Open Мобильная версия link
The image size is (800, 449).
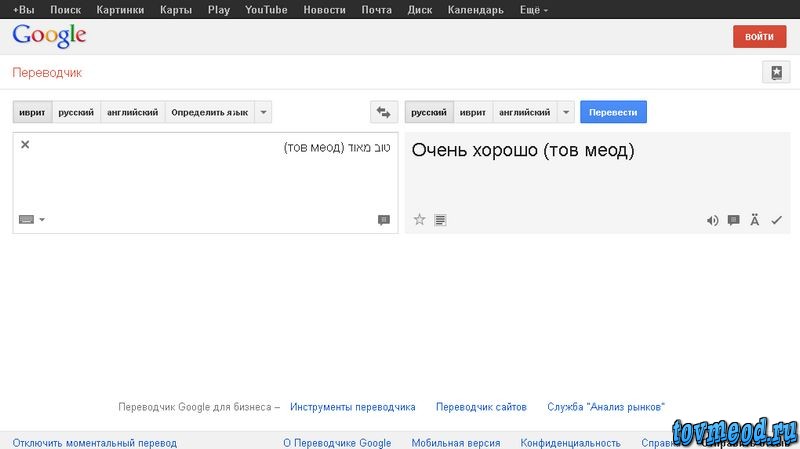(456, 443)
